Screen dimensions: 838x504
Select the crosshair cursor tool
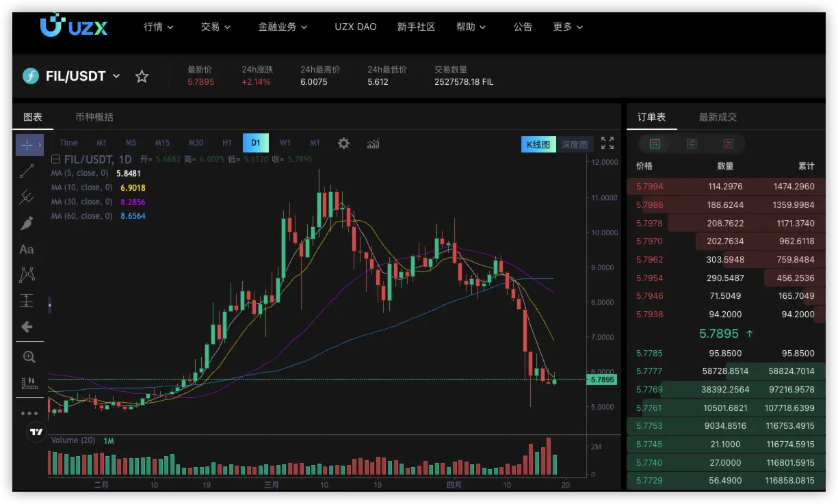26,145
